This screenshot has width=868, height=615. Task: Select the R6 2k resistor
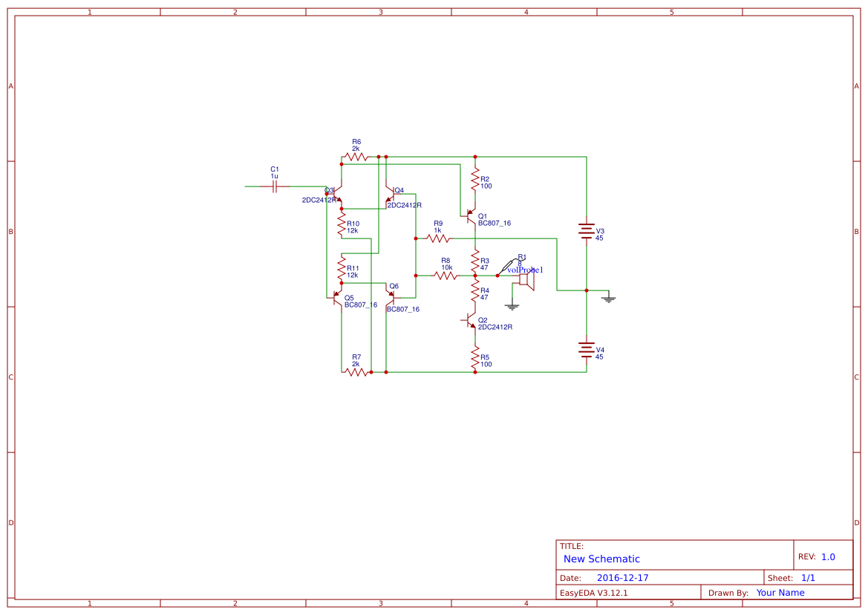click(356, 157)
